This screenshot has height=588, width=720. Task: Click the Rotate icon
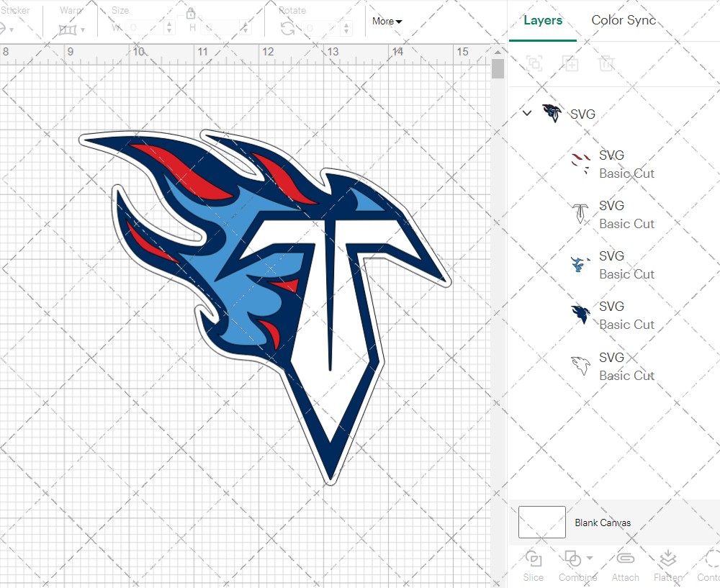pyautogui.click(x=288, y=29)
